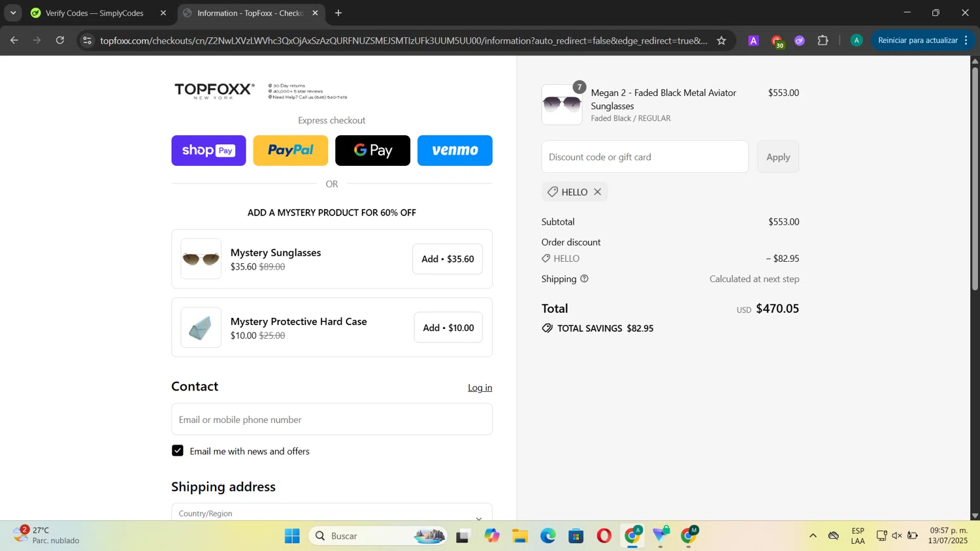980x551 pixels.
Task: Click the TOPFOXX New York logo
Action: (214, 91)
